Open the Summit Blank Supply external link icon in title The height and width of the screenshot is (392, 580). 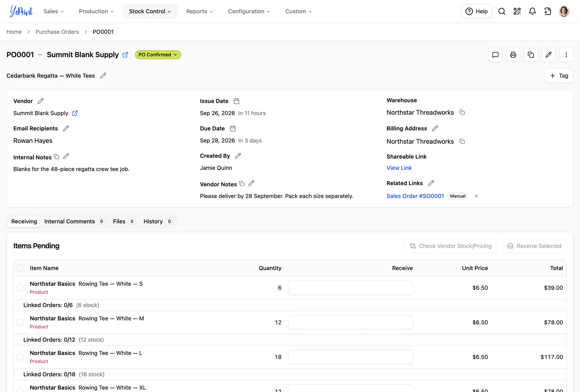coord(125,55)
